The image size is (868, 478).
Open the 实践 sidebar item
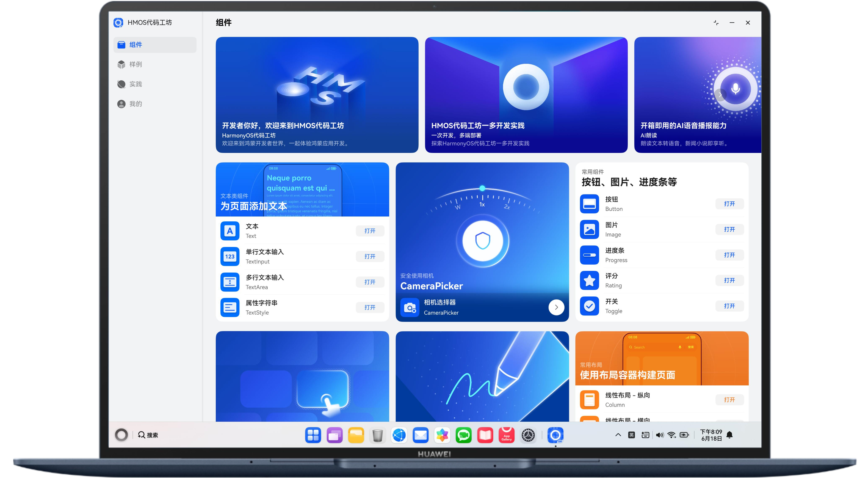(x=155, y=84)
